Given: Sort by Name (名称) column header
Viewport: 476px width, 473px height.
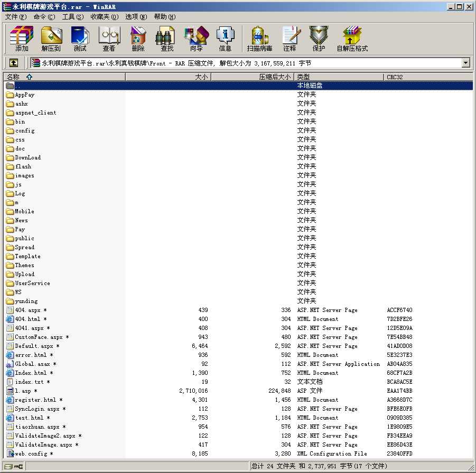Looking at the screenshot, I should click(x=64, y=77).
